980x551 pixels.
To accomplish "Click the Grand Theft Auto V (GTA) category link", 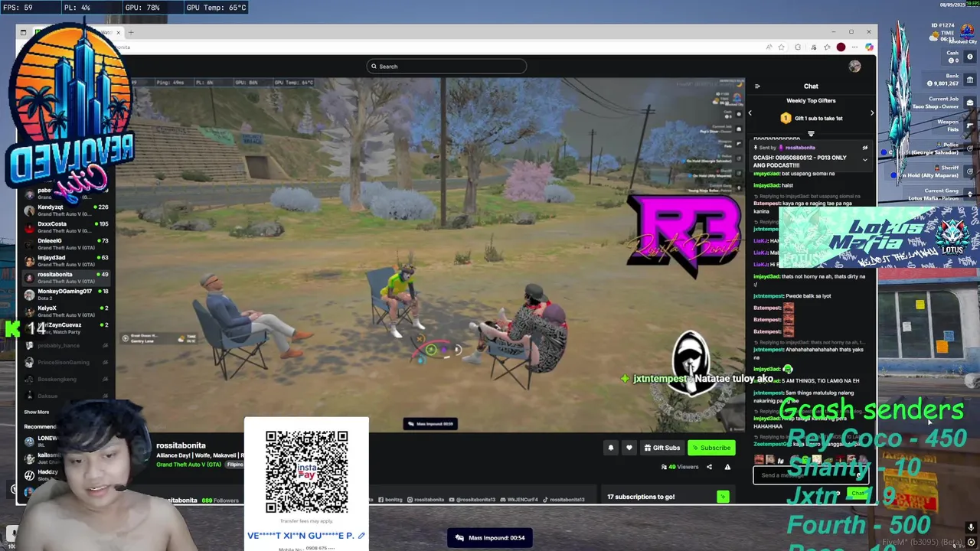I will coord(188,465).
